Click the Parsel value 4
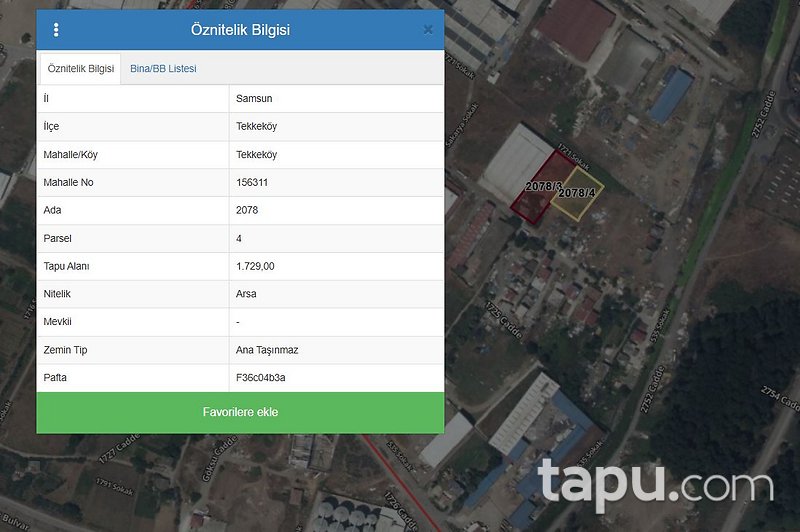This screenshot has height=532, width=800. point(239,239)
